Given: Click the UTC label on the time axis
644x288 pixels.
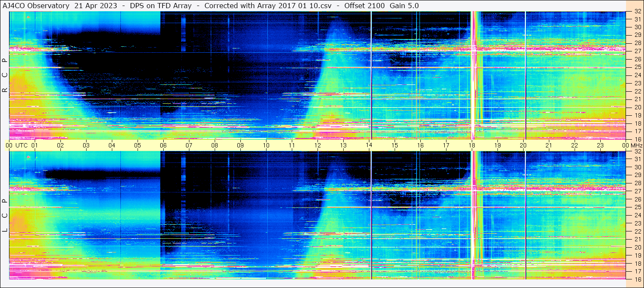Looking at the screenshot, I should [x=21, y=145].
